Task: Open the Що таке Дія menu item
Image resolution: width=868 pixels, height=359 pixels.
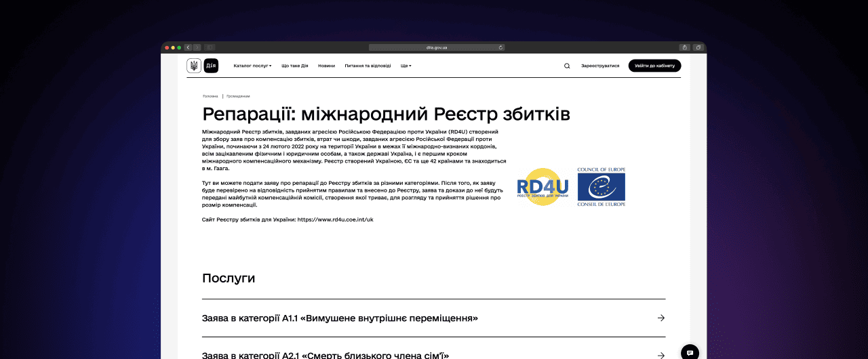Action: pyautogui.click(x=295, y=66)
